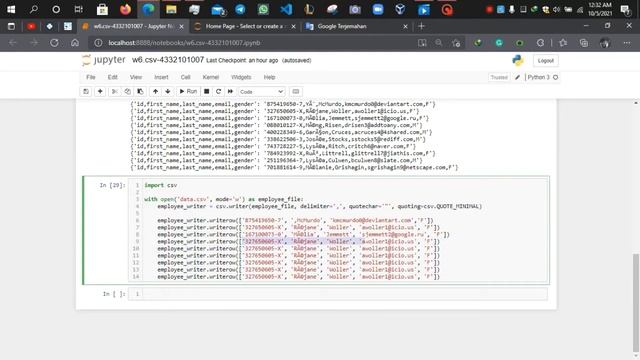640x360 pixels.
Task: Open the Help menu
Action: tap(269, 77)
